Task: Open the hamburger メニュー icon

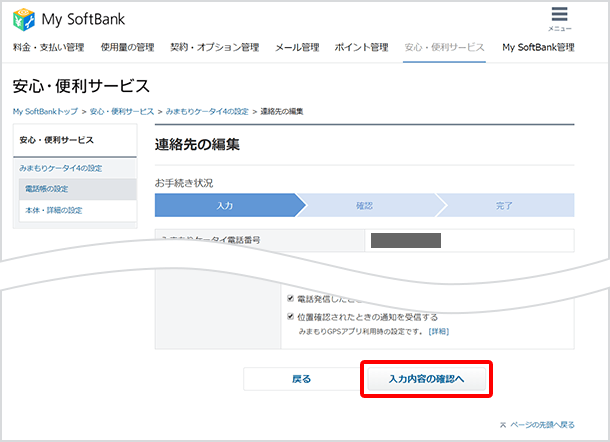Action: 559,19
